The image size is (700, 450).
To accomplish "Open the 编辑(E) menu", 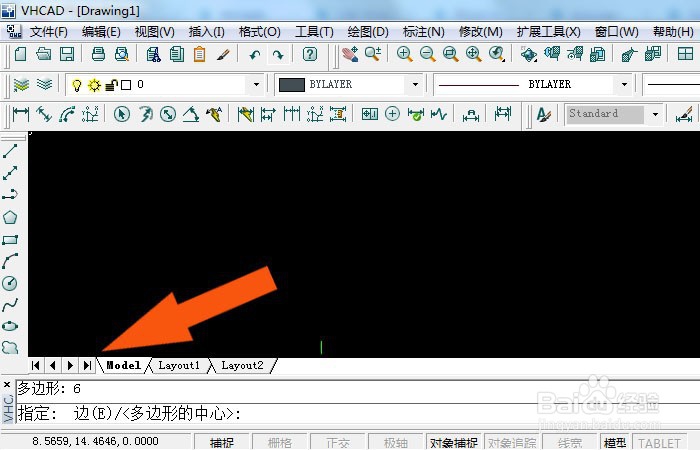I will pos(101,32).
